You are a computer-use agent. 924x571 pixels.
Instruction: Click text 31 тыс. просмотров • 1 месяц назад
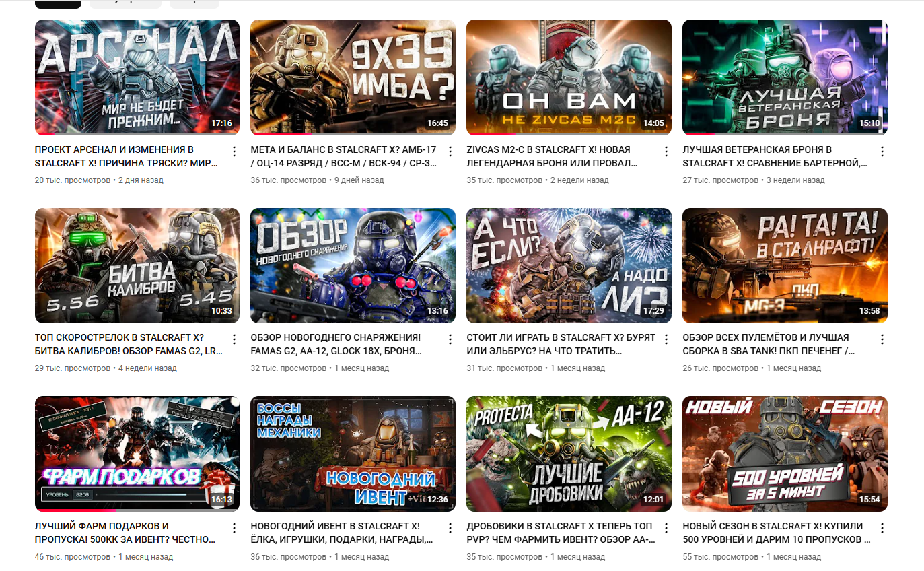(536, 368)
